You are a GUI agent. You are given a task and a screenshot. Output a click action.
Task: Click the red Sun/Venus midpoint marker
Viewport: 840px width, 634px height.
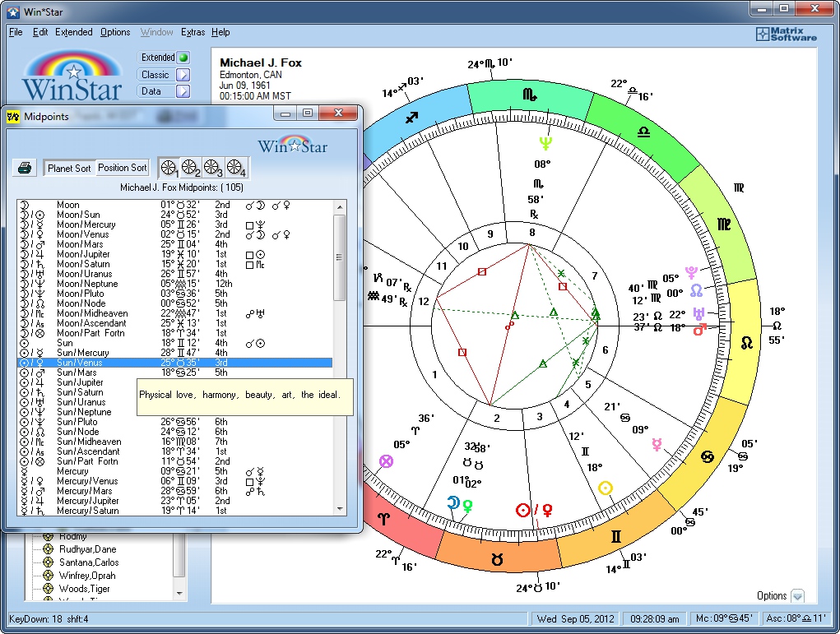[x=534, y=511]
